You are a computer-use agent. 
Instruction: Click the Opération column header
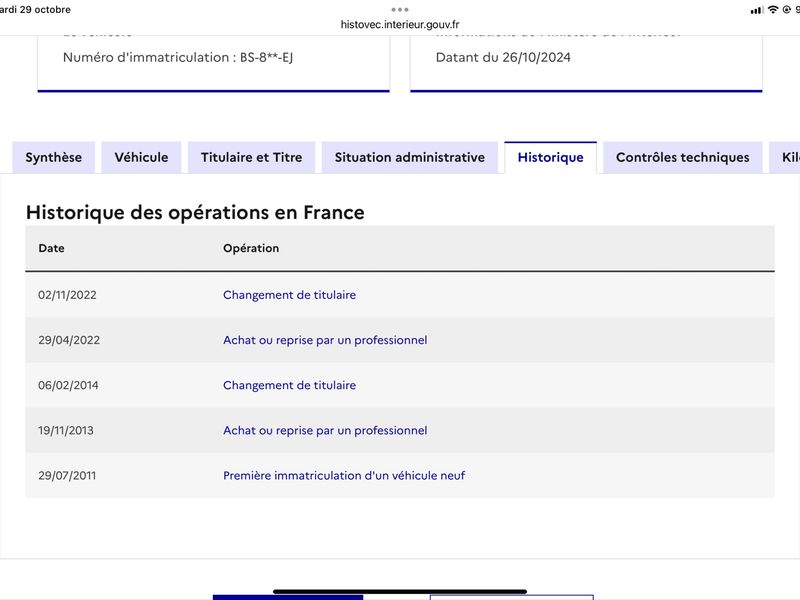pyautogui.click(x=251, y=248)
